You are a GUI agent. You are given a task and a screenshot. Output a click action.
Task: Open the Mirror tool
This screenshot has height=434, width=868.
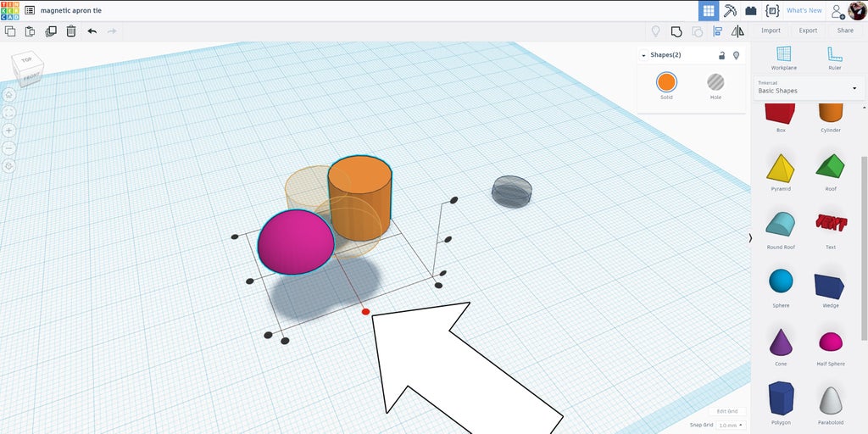pyautogui.click(x=737, y=31)
